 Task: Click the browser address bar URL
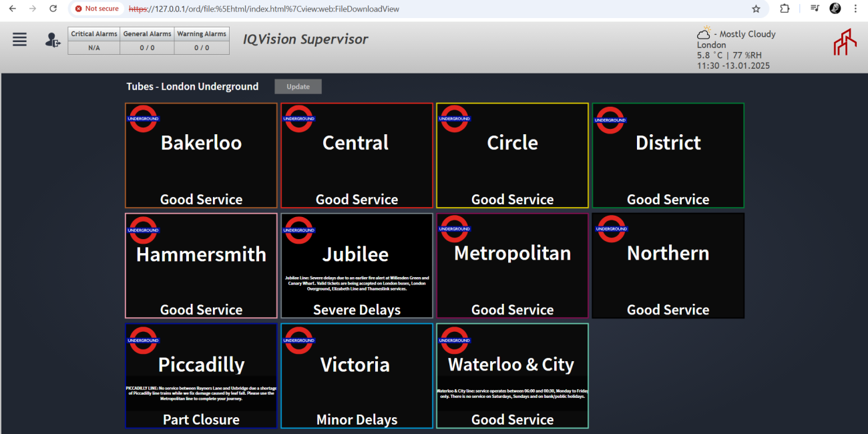[x=264, y=9]
